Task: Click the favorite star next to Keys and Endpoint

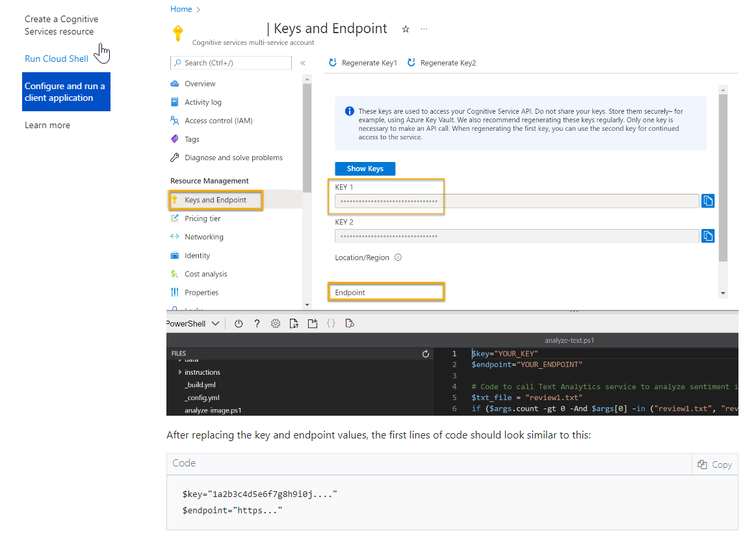Action: (406, 29)
